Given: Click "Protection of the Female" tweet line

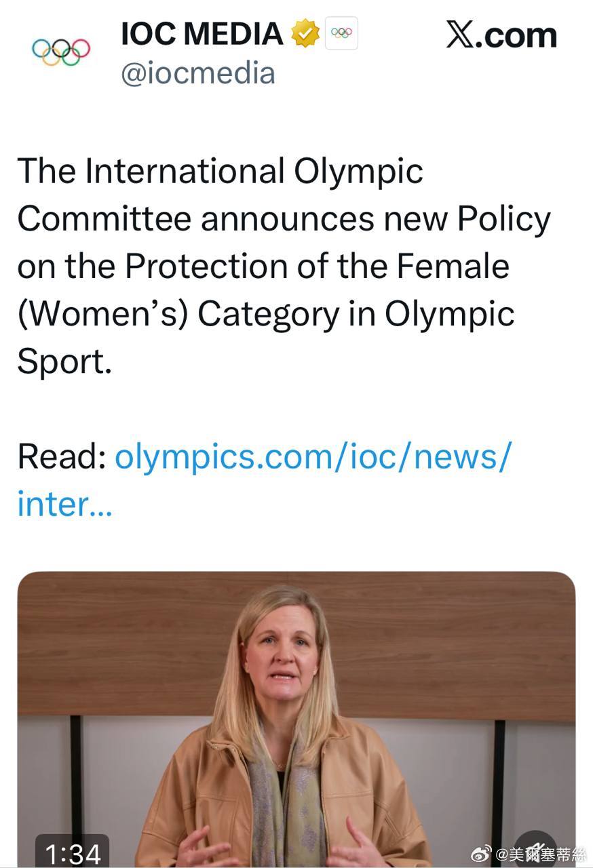Looking at the screenshot, I should pyautogui.click(x=316, y=266).
